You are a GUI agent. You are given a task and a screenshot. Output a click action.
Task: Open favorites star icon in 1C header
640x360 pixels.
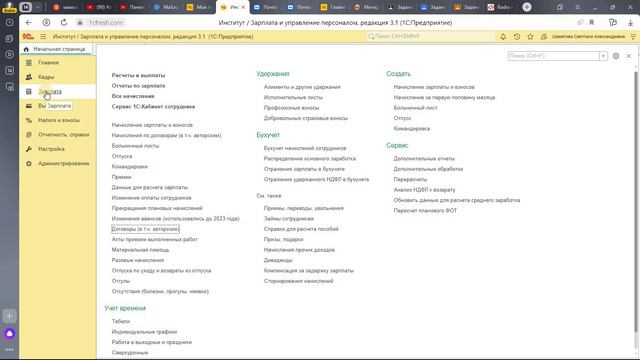pos(530,36)
